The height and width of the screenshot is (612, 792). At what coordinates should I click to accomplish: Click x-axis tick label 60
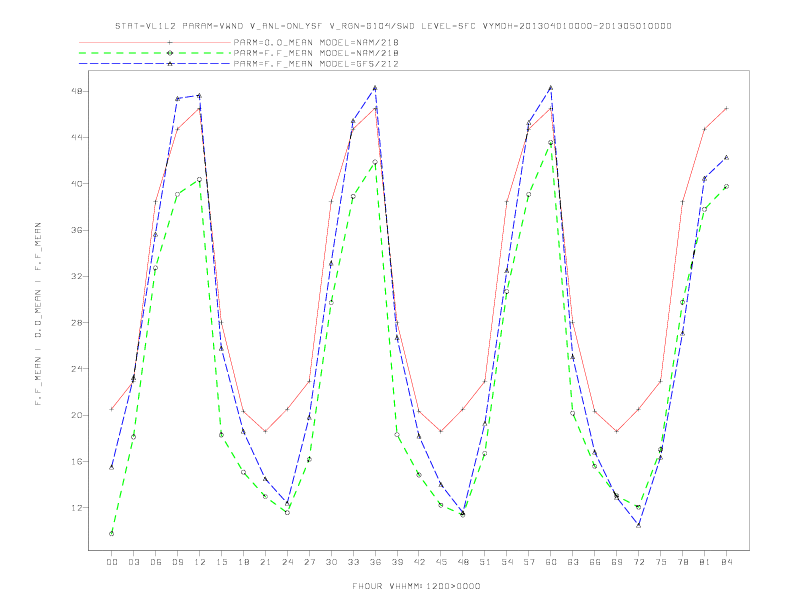[x=551, y=562]
